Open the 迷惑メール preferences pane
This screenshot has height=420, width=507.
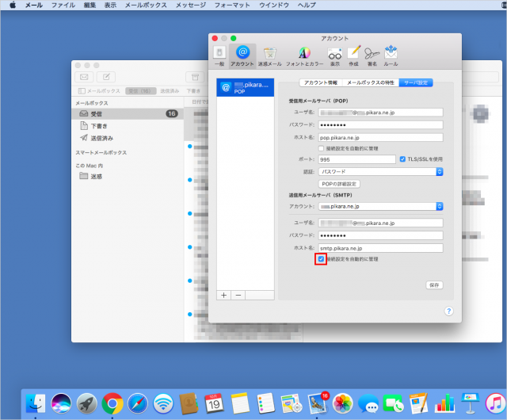pyautogui.click(x=269, y=56)
